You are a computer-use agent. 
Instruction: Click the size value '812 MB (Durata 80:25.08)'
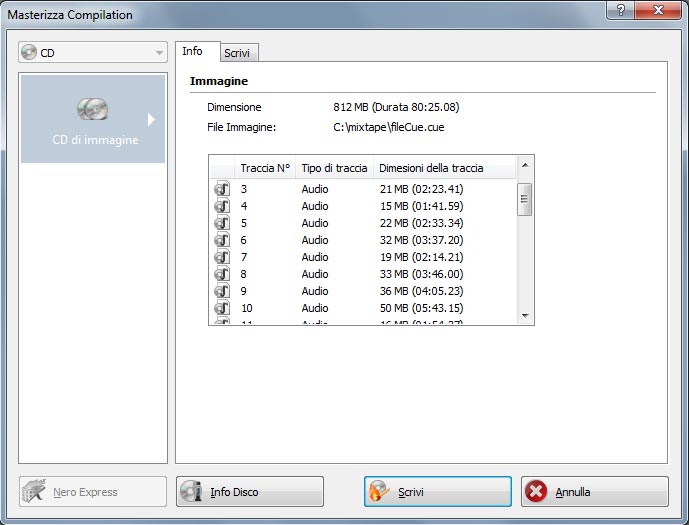click(396, 107)
